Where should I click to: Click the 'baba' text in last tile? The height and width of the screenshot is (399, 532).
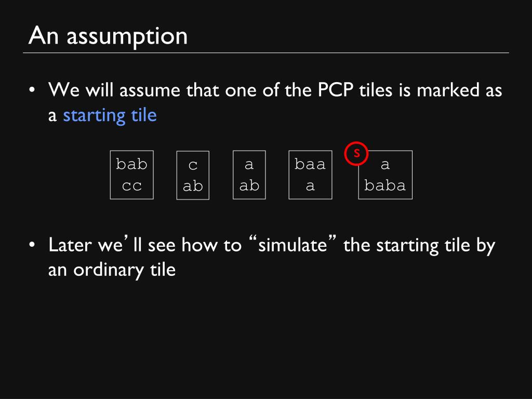pyautogui.click(x=385, y=185)
